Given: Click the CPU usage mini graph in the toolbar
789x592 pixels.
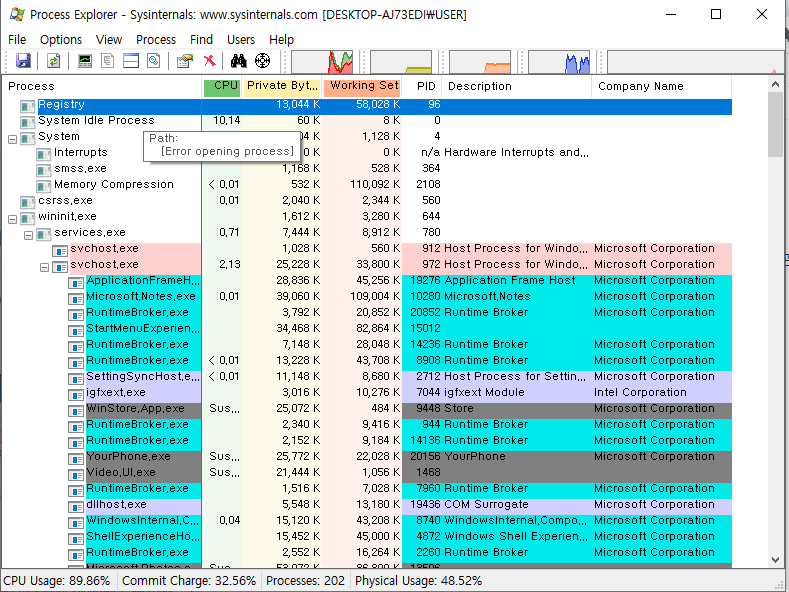Looking at the screenshot, I should [x=322, y=62].
